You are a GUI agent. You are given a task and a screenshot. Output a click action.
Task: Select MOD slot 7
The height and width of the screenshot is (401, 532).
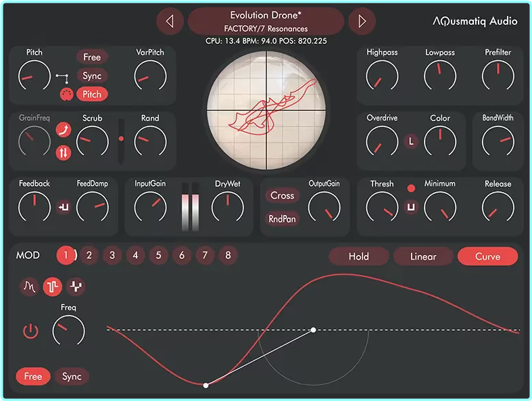(x=205, y=255)
